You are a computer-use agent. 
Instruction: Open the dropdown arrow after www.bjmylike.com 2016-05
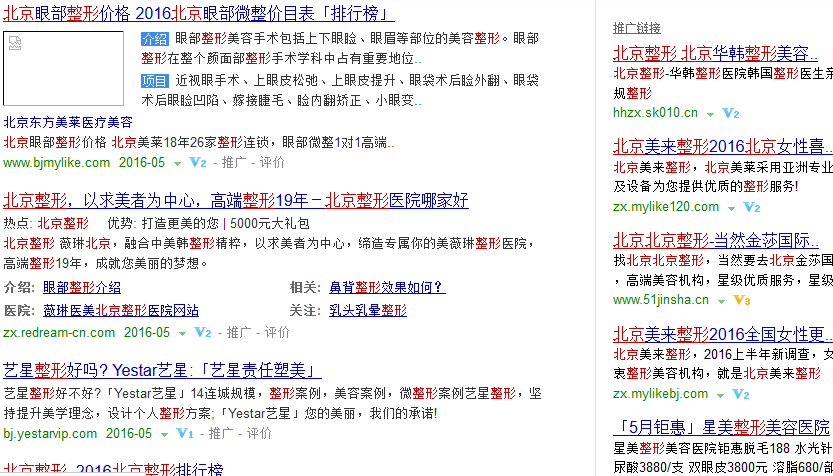[177, 163]
